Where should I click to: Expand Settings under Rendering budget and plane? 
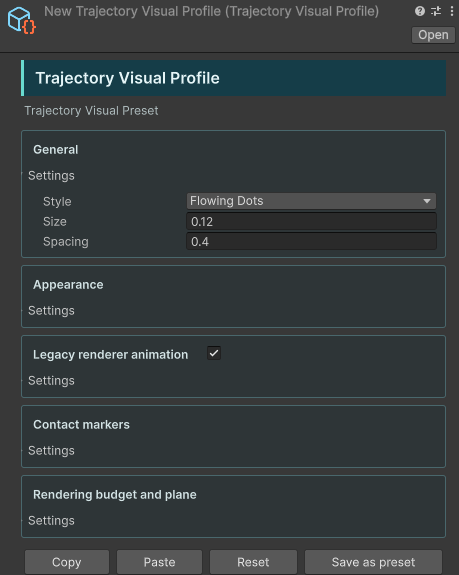click(x=51, y=521)
